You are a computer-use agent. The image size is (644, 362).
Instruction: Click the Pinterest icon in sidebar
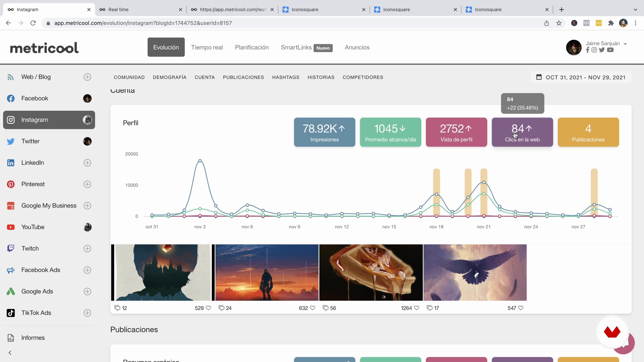pyautogui.click(x=11, y=184)
